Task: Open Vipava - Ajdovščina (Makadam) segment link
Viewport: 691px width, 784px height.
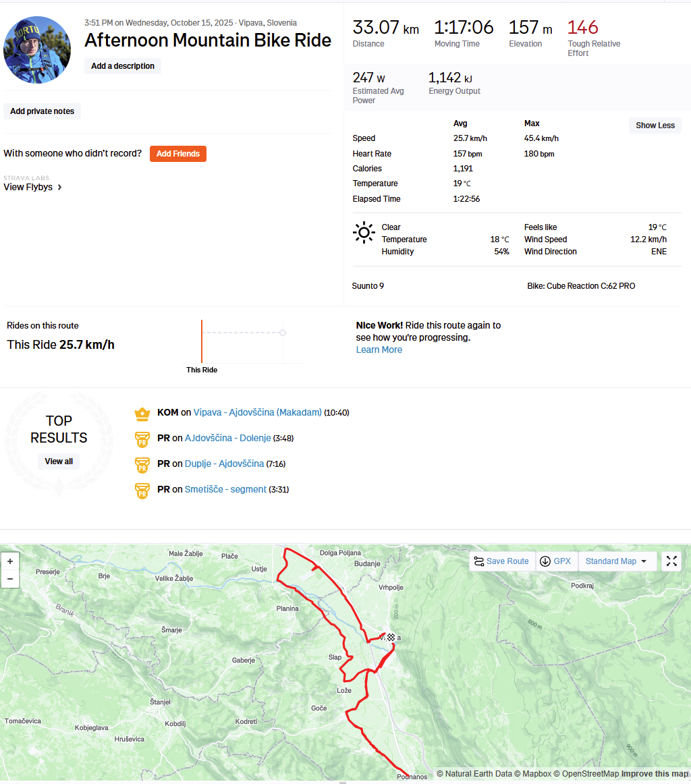Action: [x=258, y=412]
